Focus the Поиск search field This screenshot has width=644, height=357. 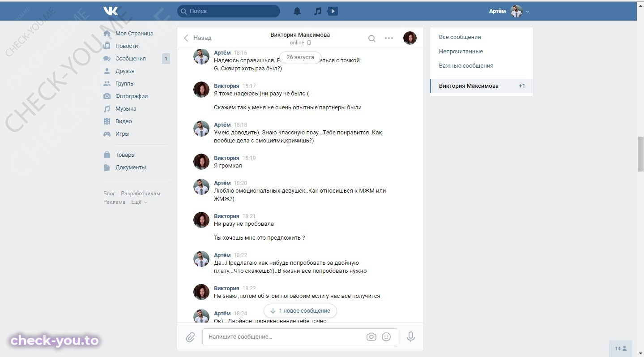click(229, 11)
